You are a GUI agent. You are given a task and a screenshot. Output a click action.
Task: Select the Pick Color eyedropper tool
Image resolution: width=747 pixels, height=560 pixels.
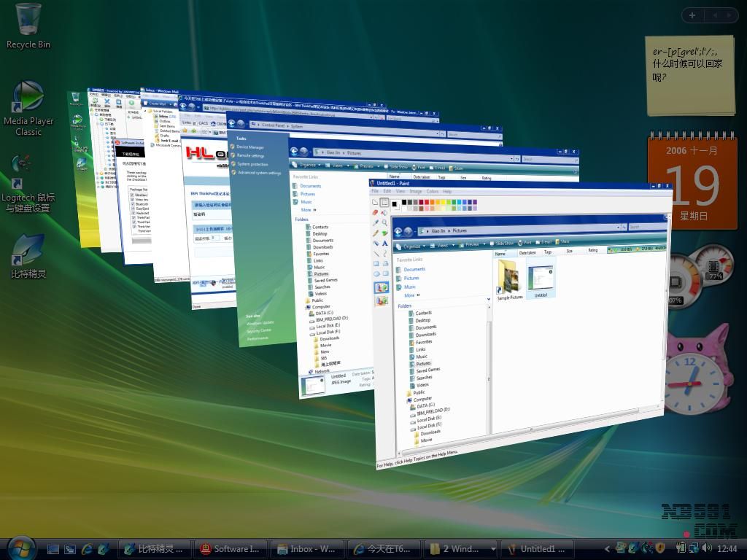coord(376,223)
